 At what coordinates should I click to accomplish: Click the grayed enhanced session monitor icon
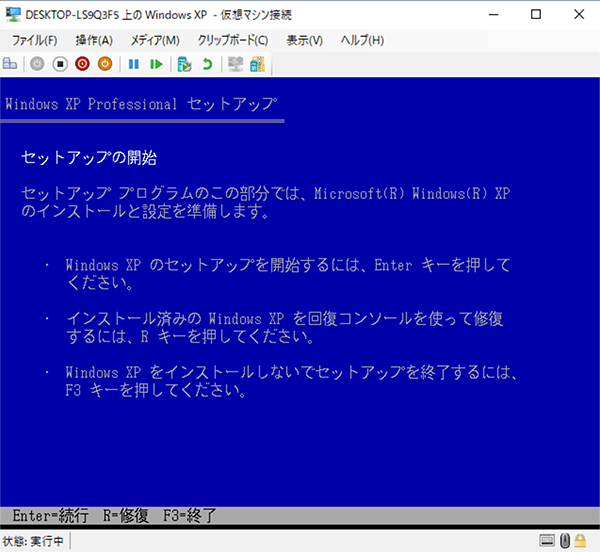click(235, 64)
